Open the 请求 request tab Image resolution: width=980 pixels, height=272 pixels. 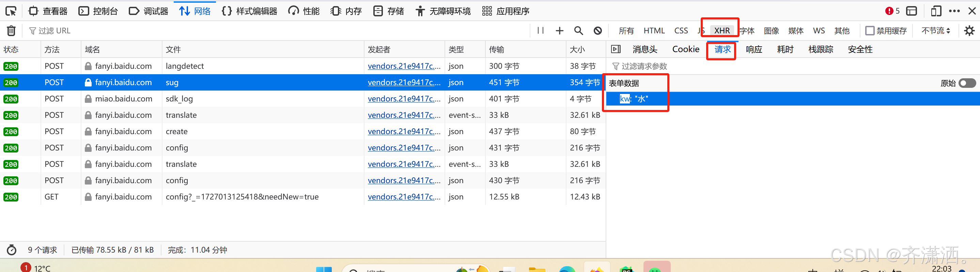point(722,49)
